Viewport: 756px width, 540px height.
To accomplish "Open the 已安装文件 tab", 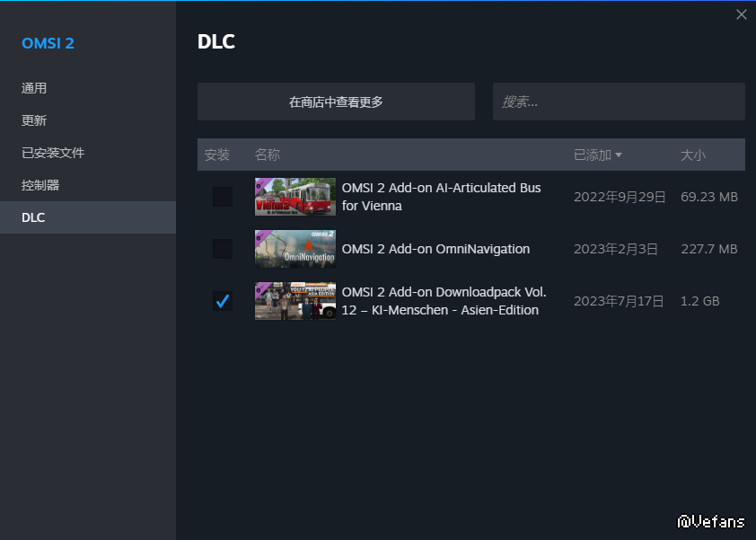I will pyautogui.click(x=88, y=153).
